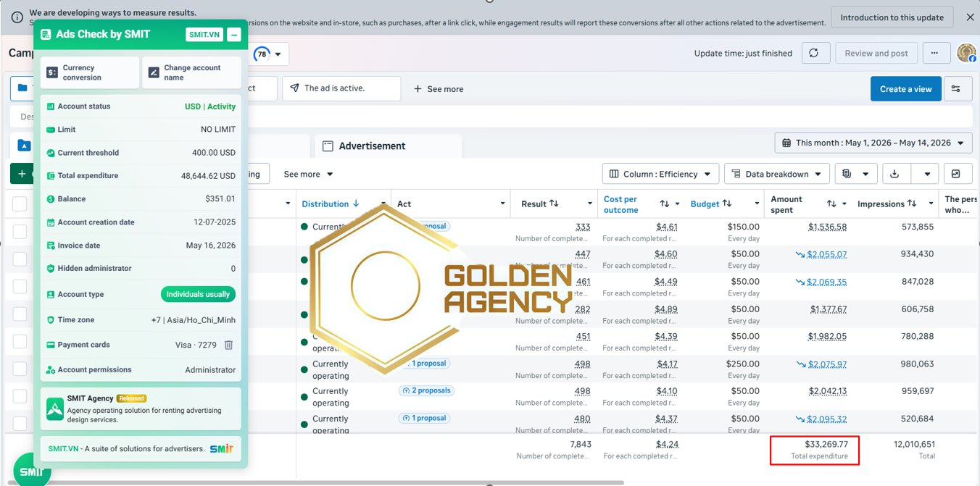Click the Create a view button
980x486 pixels.
click(x=906, y=89)
